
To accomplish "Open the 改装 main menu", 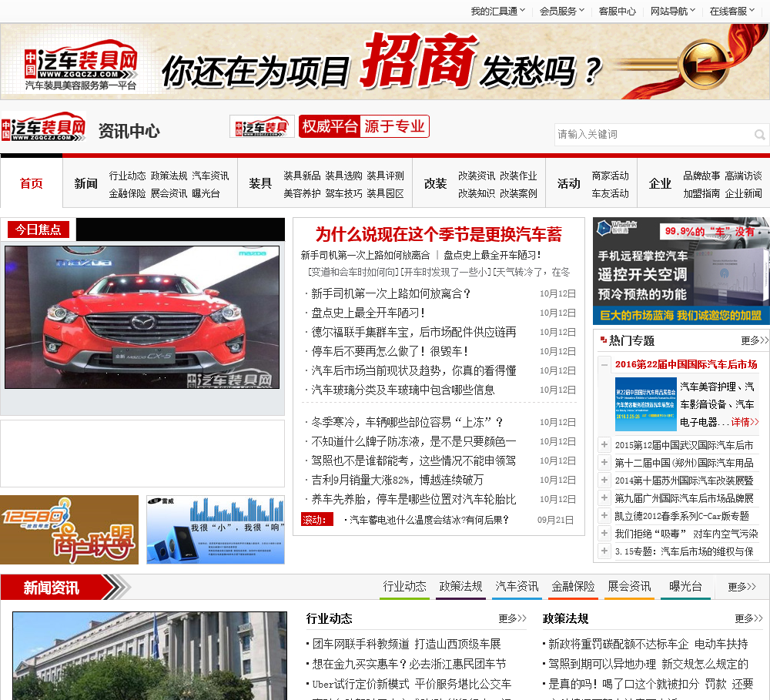I will coord(436,184).
